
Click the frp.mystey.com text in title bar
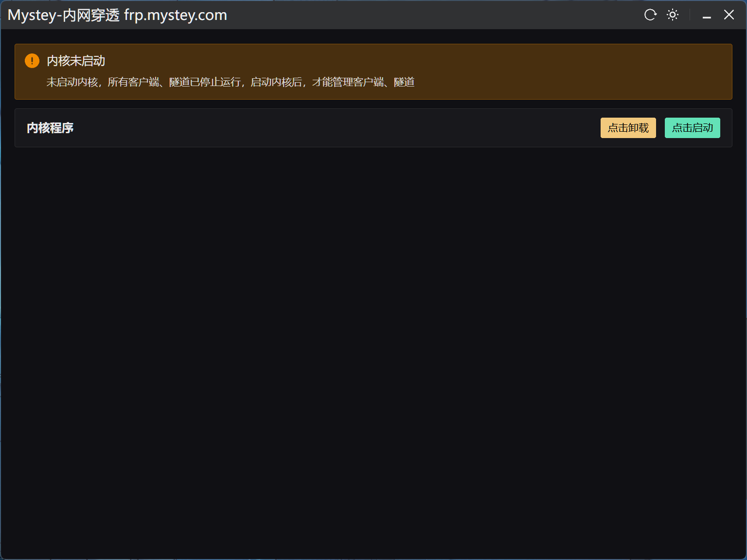[176, 15]
